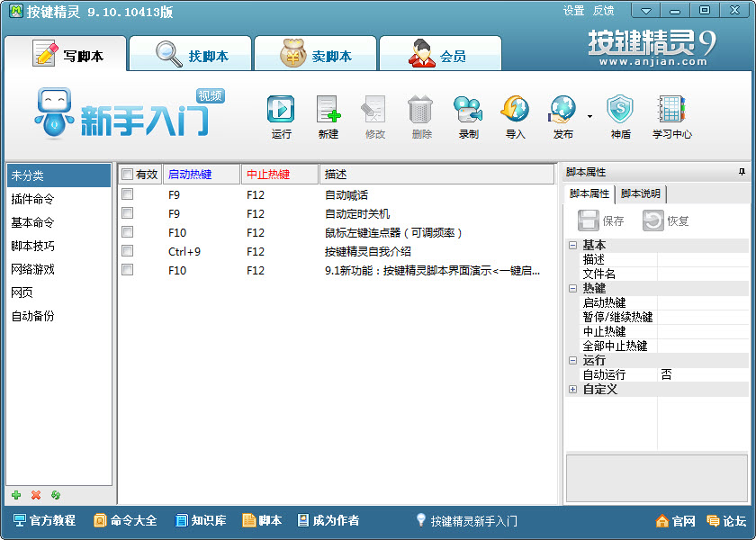This screenshot has width=756, height=540.
Task: Collapse the 基本 property group
Action: pyautogui.click(x=572, y=245)
